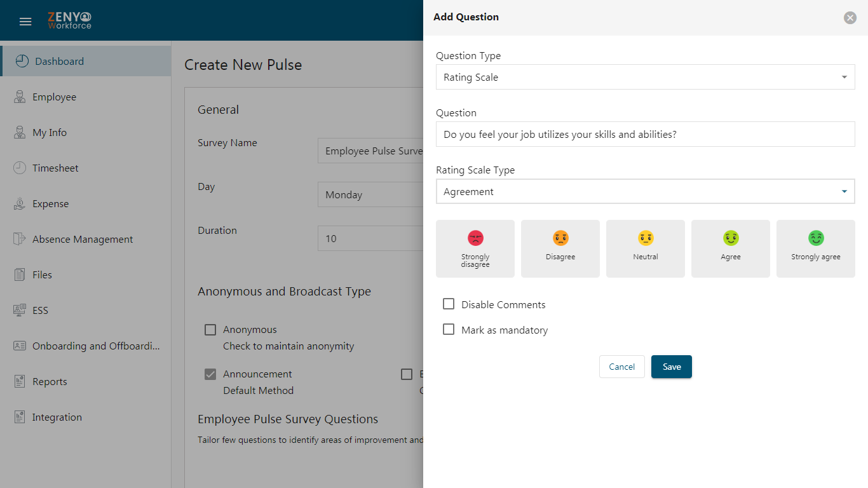Toggle the checkbox right of Announcement
This screenshot has height=488, width=868.
pyautogui.click(x=407, y=374)
